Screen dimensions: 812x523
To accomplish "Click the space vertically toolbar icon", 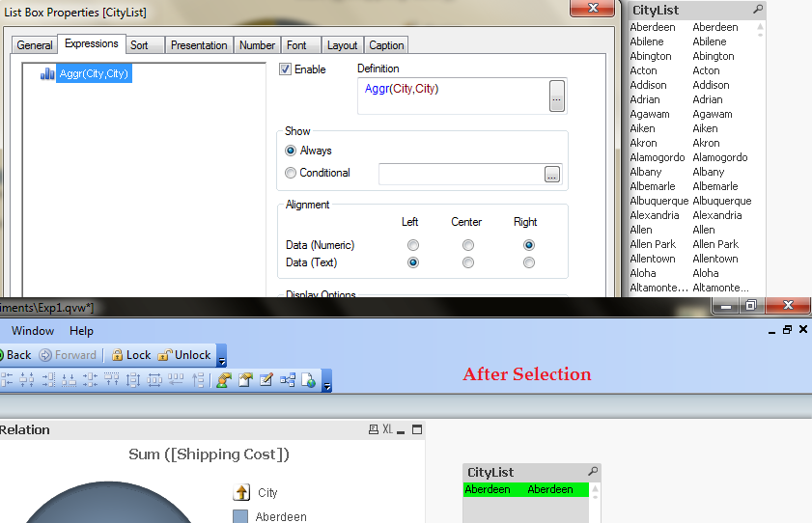I will [x=133, y=380].
